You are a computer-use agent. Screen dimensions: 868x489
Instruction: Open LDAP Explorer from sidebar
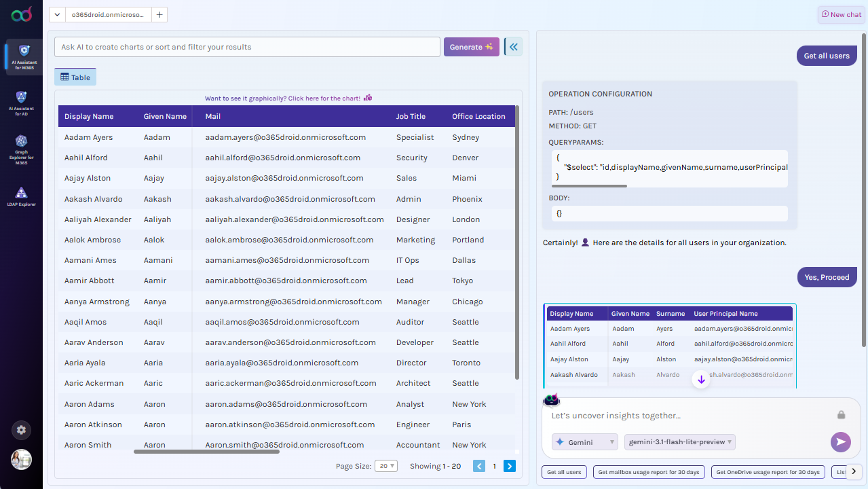[21, 196]
